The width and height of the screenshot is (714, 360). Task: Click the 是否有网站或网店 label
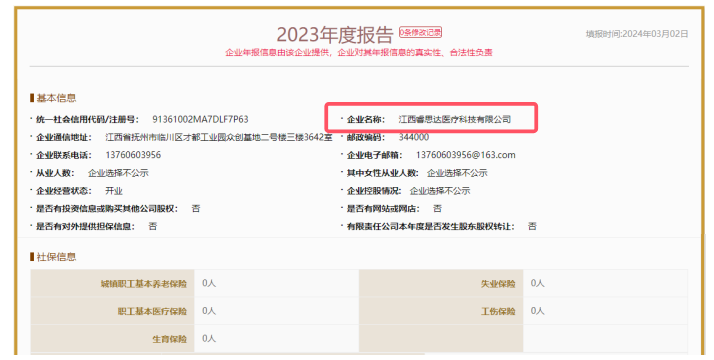point(383,208)
